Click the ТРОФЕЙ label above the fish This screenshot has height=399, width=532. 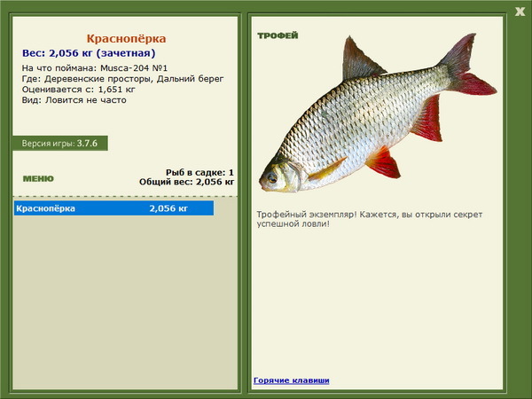click(278, 35)
